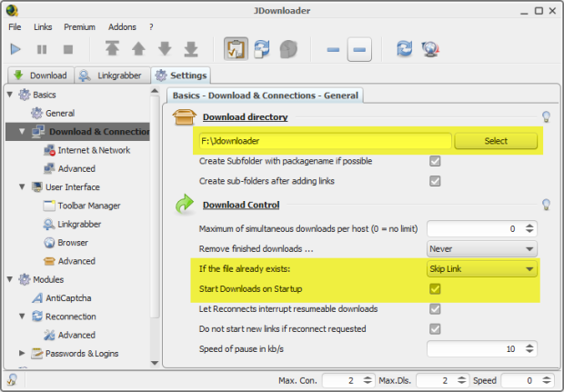
Task: Toggle Let Reconnects interrupt resumeable downloads
Action: (x=435, y=309)
